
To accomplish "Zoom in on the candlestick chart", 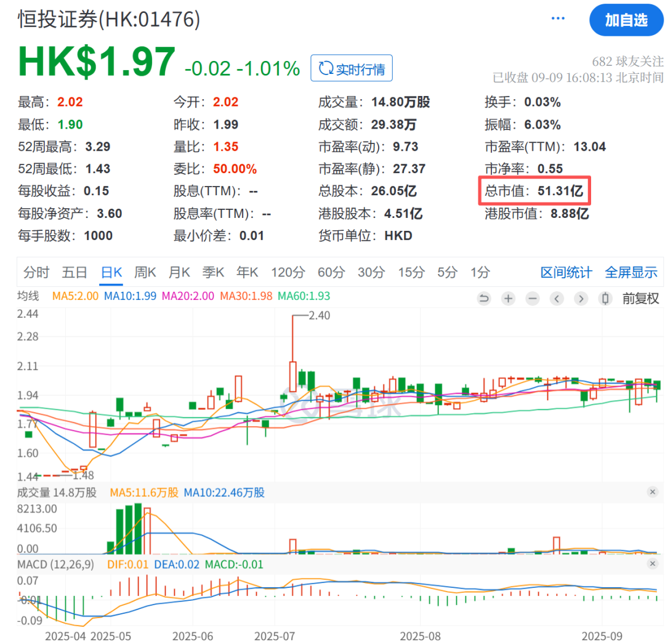I will pos(508,298).
